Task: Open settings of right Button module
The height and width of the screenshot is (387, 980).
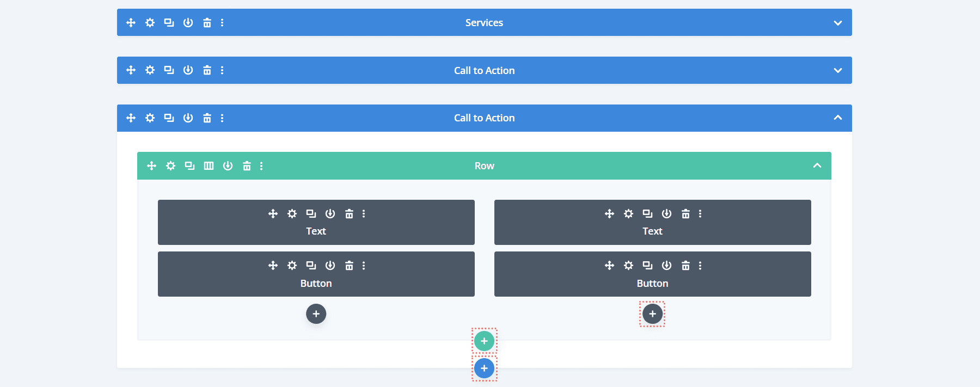Action: pos(628,266)
